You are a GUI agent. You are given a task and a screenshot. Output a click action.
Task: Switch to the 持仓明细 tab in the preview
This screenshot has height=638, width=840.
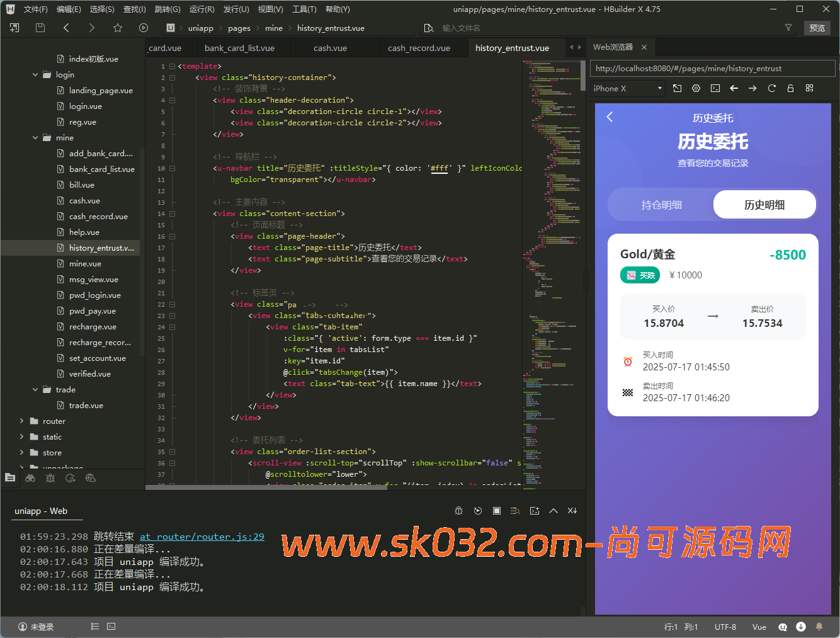tap(661, 205)
